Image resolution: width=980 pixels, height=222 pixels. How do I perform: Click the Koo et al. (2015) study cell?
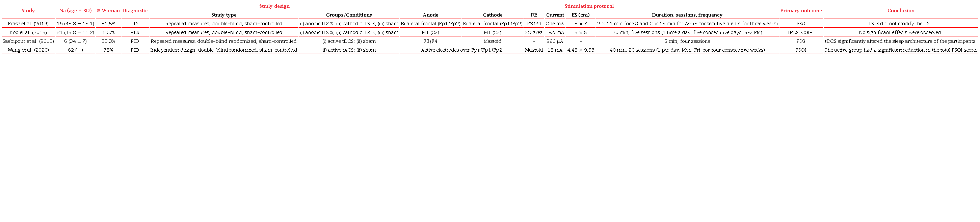(28, 32)
